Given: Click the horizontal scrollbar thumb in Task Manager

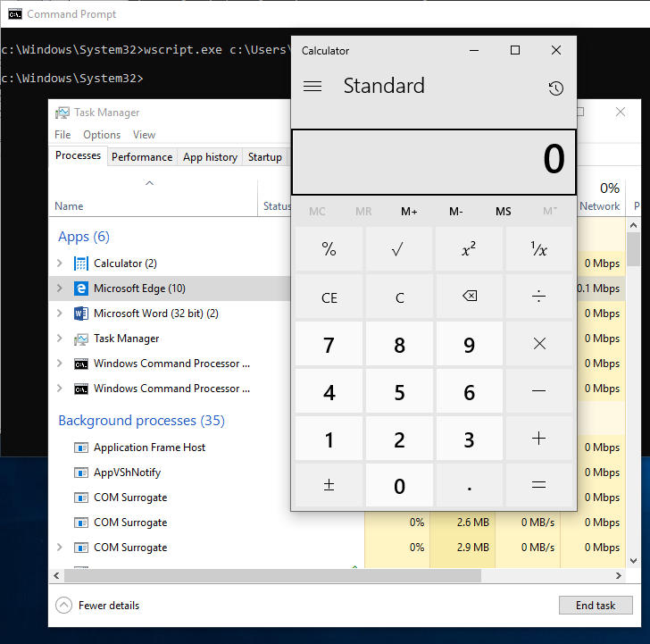Looking at the screenshot, I should [x=272, y=575].
